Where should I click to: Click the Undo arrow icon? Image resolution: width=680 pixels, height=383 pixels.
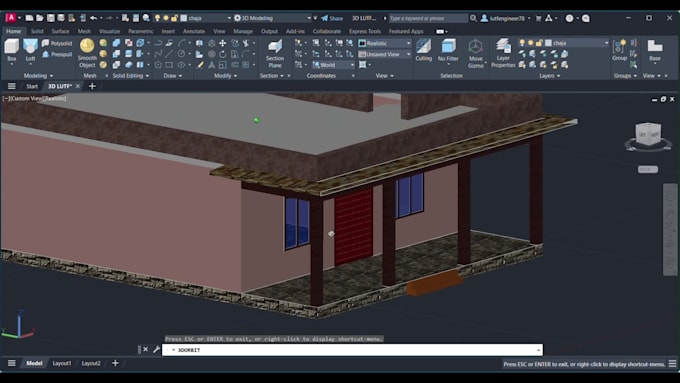pos(93,18)
